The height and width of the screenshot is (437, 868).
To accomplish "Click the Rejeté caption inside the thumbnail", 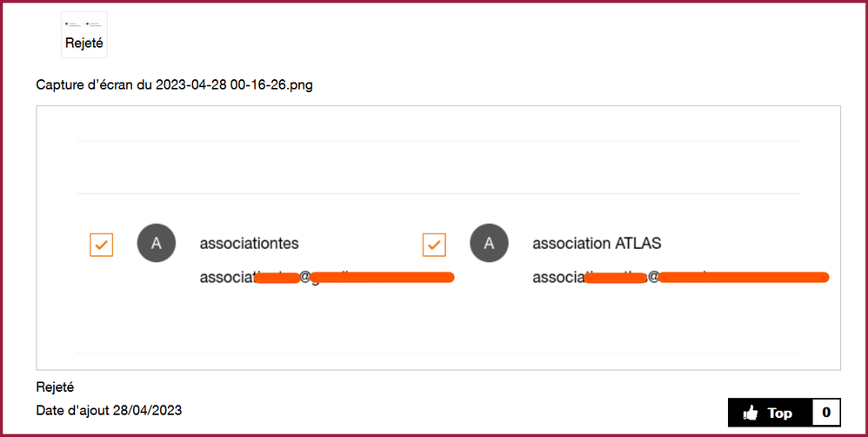I will click(x=84, y=43).
